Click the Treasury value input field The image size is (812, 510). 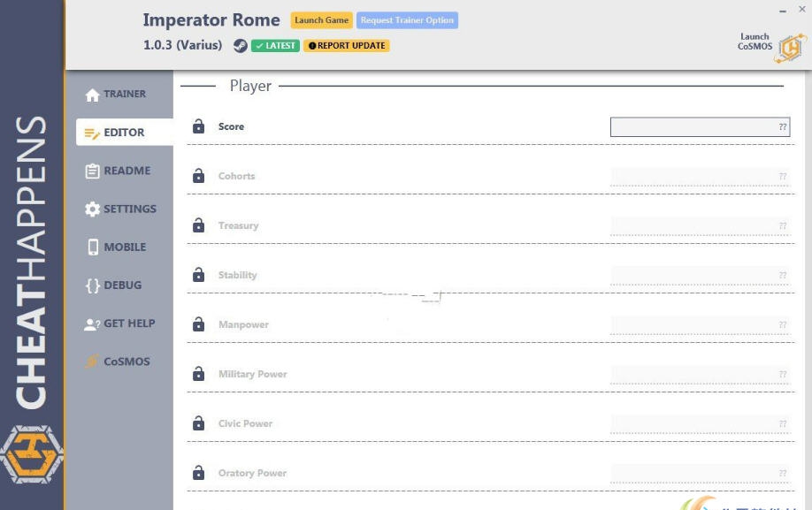click(x=701, y=226)
